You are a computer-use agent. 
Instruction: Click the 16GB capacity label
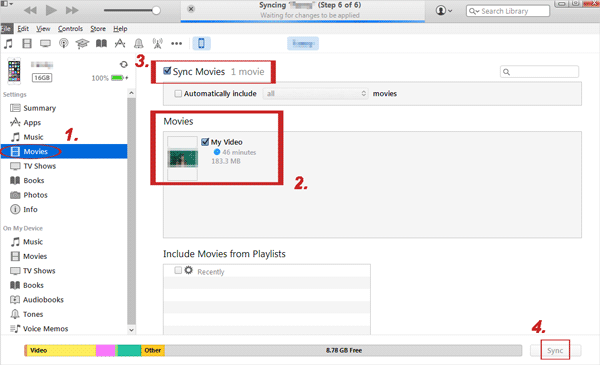[42, 78]
